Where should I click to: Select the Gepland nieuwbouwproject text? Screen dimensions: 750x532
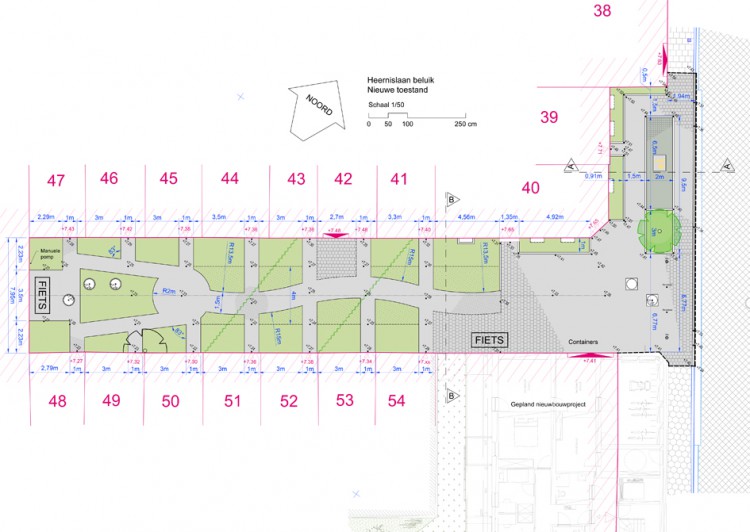pos(548,404)
